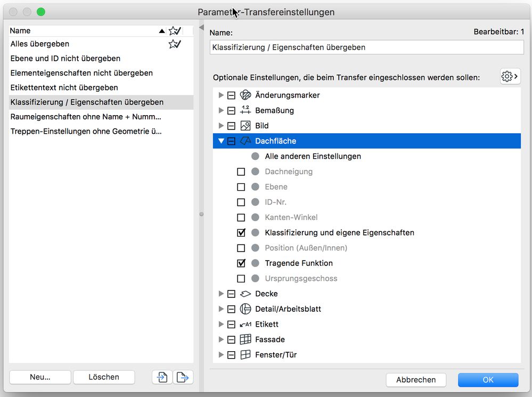This screenshot has width=532, height=397.
Task: Disable the Tragende Funktion checkbox
Action: click(242, 263)
